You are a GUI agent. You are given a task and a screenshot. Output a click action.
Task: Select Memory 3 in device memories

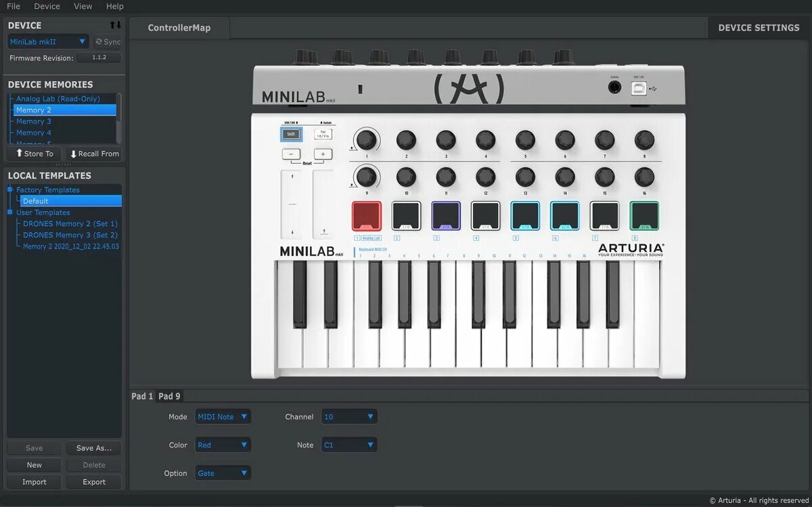coord(34,121)
